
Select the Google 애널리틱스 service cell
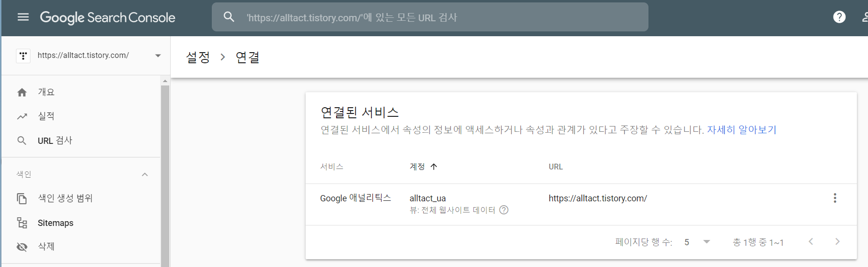(355, 198)
